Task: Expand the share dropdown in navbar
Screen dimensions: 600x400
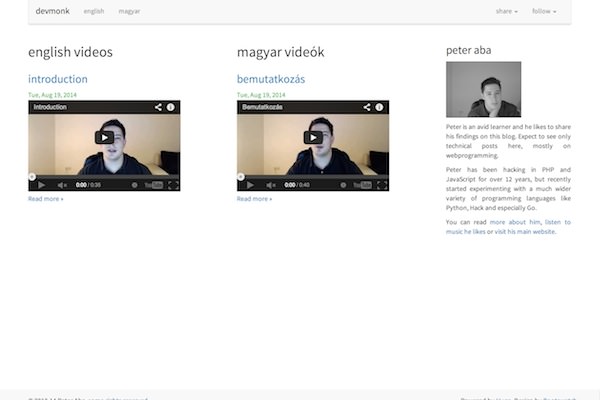Action: point(506,12)
